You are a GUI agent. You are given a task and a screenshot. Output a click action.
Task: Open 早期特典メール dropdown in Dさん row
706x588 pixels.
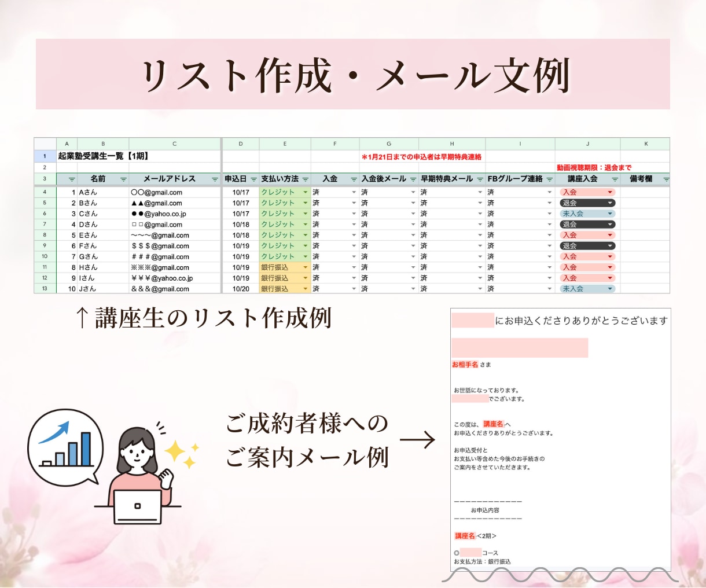coord(480,225)
